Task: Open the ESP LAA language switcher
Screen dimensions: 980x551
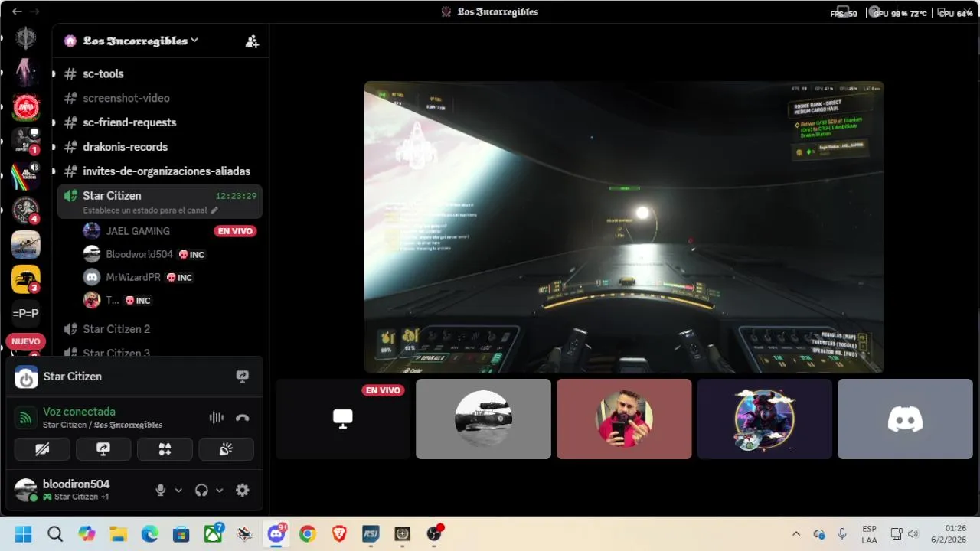Action: click(869, 534)
